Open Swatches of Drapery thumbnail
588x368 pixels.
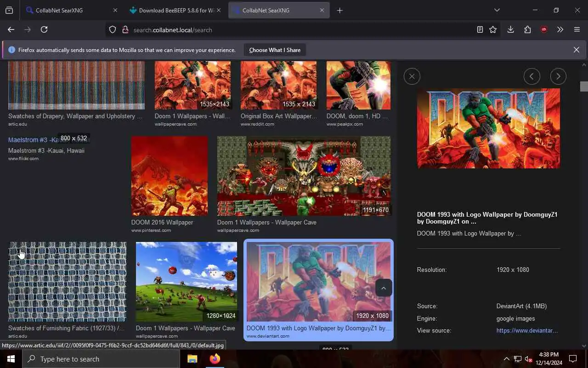[x=76, y=86]
